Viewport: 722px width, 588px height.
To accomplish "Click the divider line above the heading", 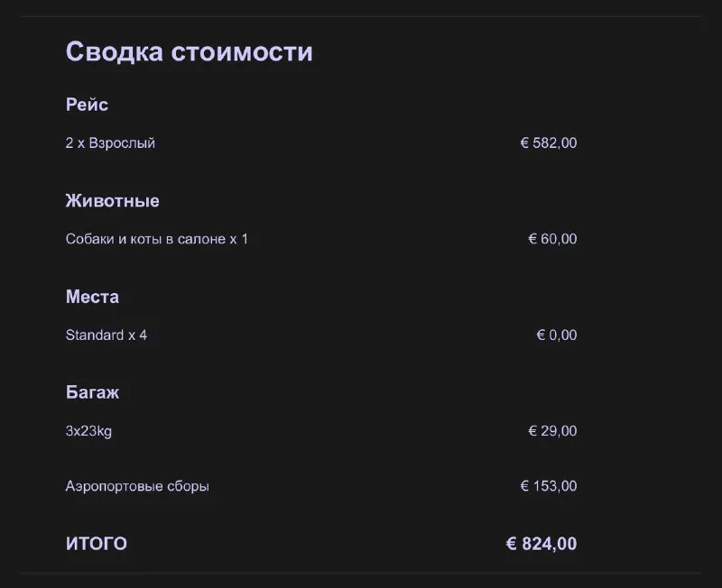I will [361, 16].
